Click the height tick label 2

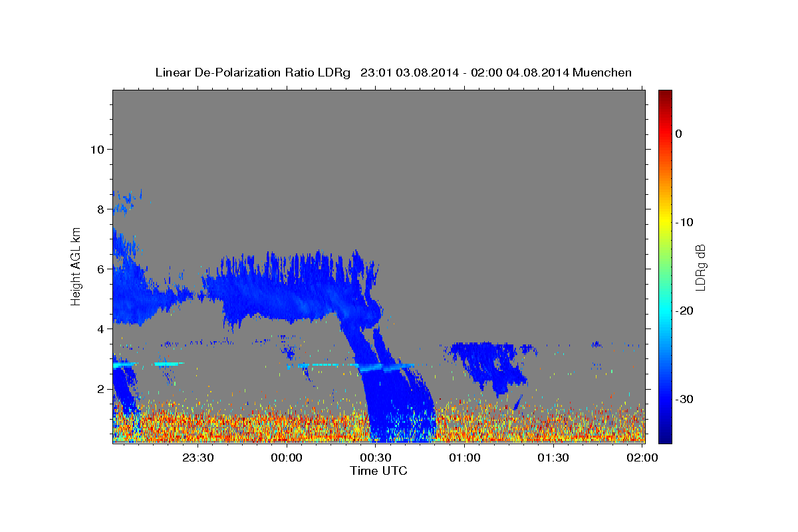coord(102,388)
